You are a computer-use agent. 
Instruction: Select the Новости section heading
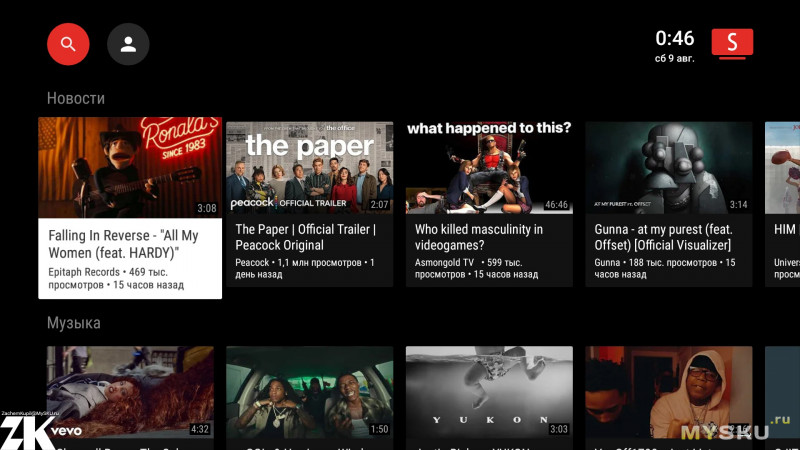(x=76, y=98)
